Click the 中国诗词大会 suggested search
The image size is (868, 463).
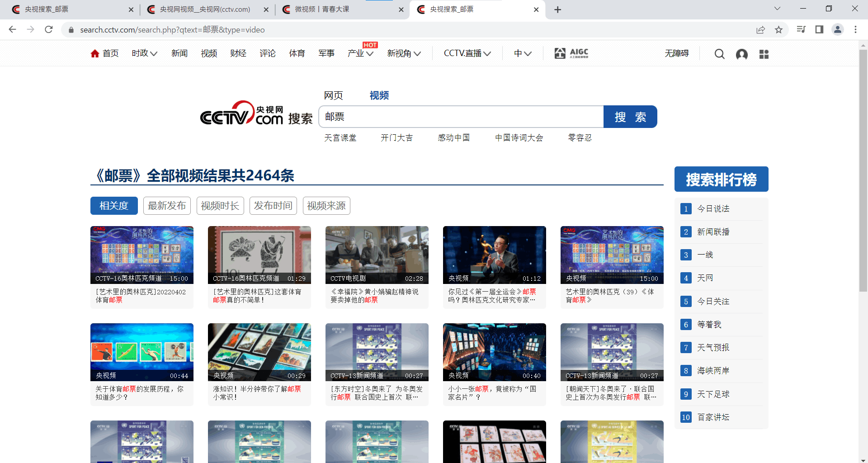pos(519,138)
